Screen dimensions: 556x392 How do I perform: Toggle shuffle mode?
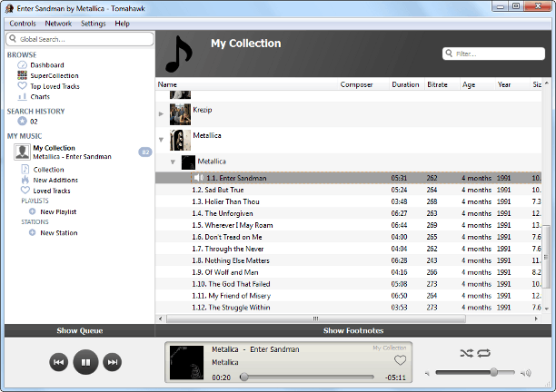tap(466, 353)
